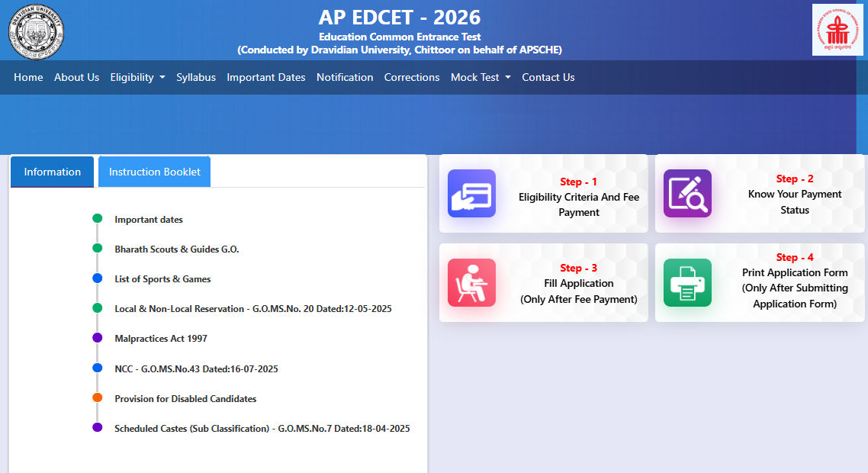Click the bullet beside Bharath Scouts & Guides G.O.
The height and width of the screenshot is (473, 868).
[x=98, y=248]
